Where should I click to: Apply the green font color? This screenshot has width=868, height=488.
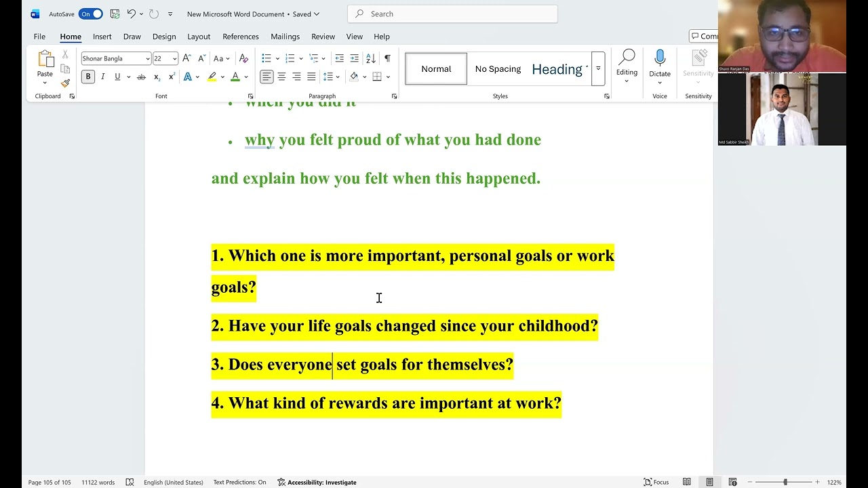click(x=235, y=77)
